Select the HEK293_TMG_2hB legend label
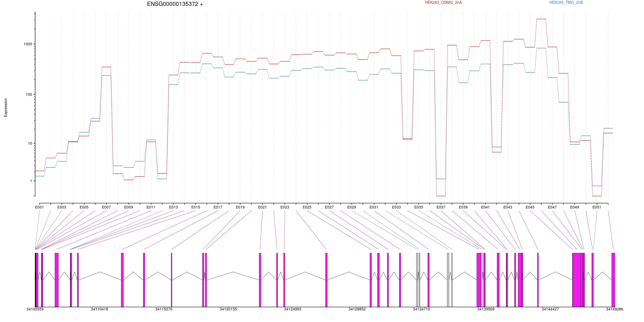 point(566,2)
